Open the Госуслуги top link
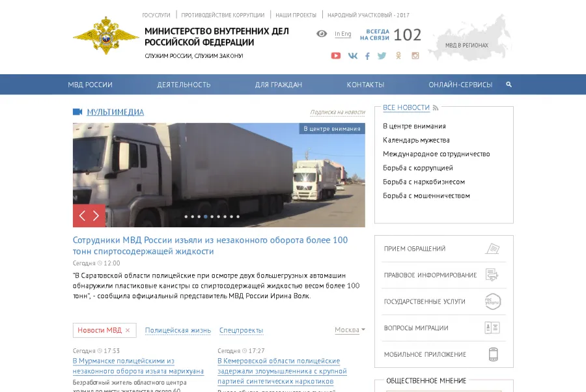The width and height of the screenshot is (586, 392). (x=156, y=16)
